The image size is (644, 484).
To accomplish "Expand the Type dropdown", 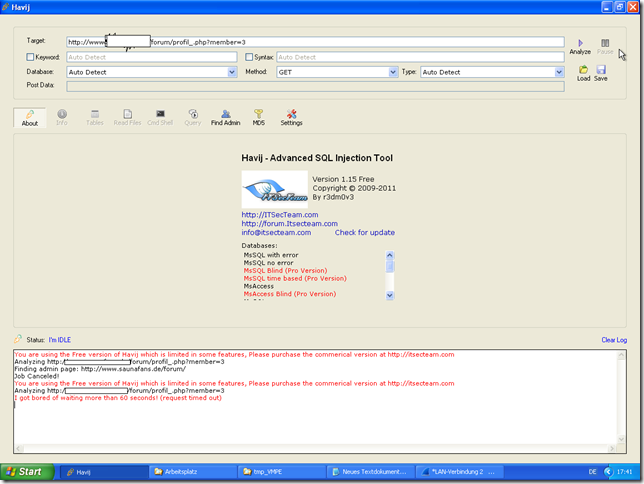I will [x=559, y=72].
